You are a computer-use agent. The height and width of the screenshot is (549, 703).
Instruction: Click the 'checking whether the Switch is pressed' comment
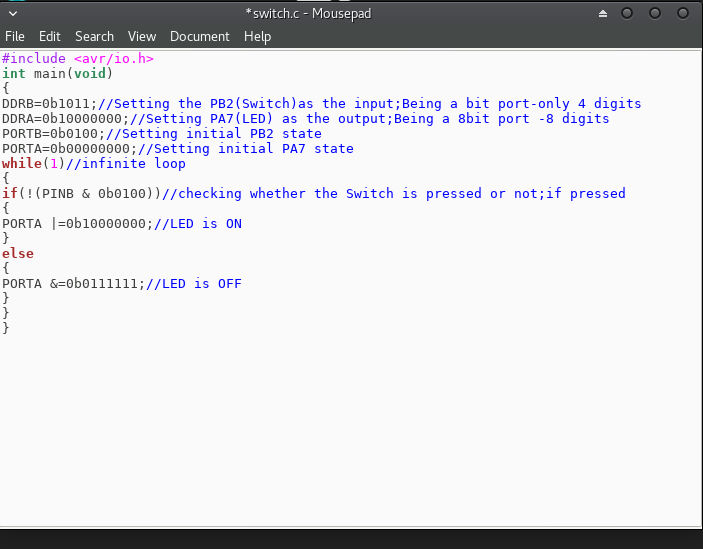(x=394, y=194)
